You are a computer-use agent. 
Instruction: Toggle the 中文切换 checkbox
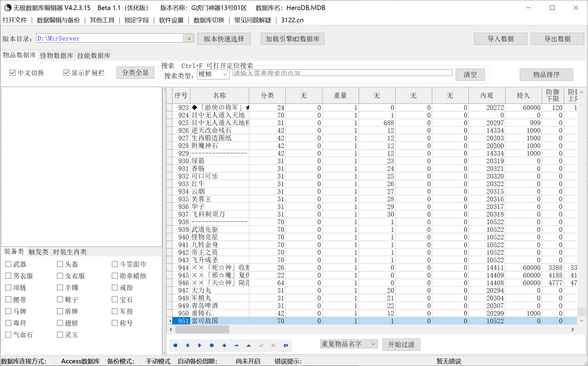click(13, 73)
